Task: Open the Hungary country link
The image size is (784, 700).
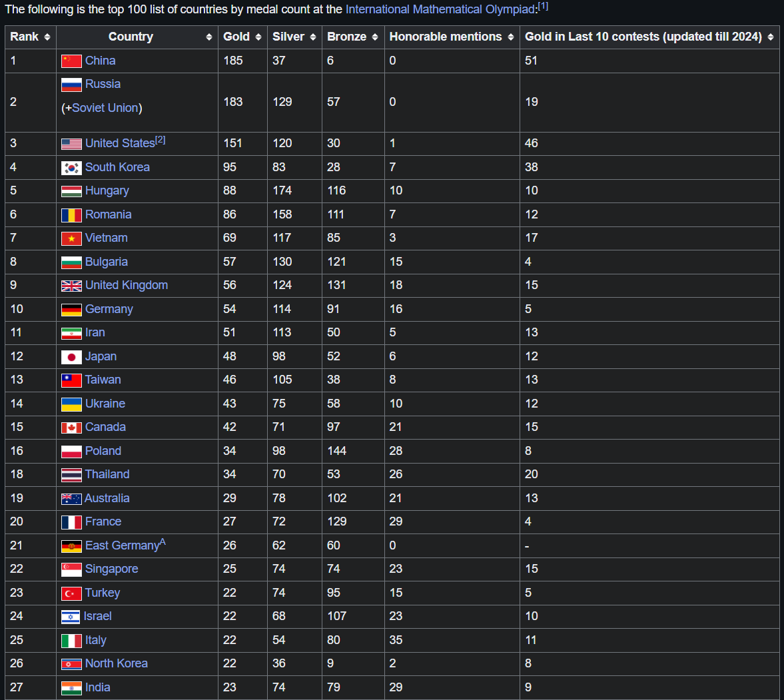Action: (x=107, y=191)
